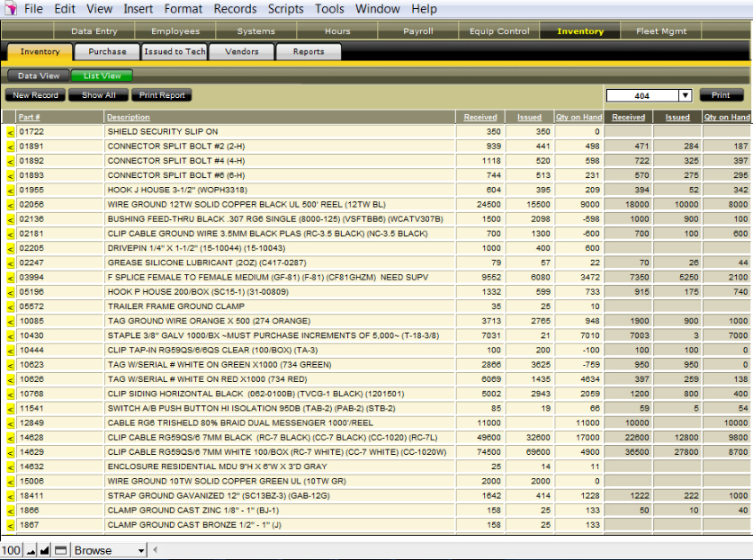Click yellow arrow beside part 10430

[10, 336]
